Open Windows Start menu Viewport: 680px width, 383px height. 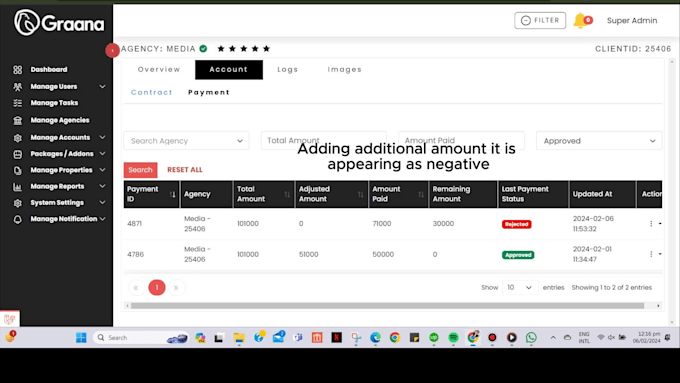[x=81, y=337]
